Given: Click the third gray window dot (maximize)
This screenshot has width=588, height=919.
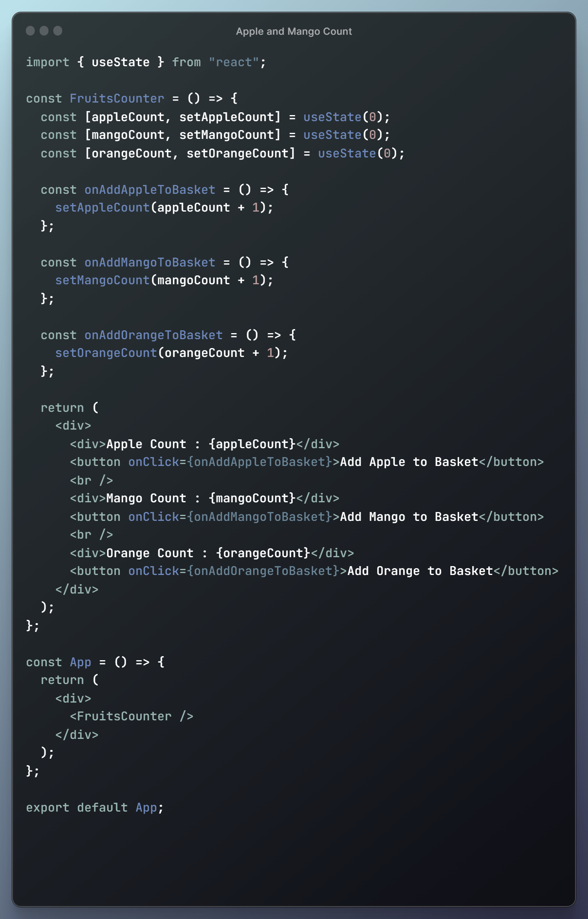Looking at the screenshot, I should [58, 31].
